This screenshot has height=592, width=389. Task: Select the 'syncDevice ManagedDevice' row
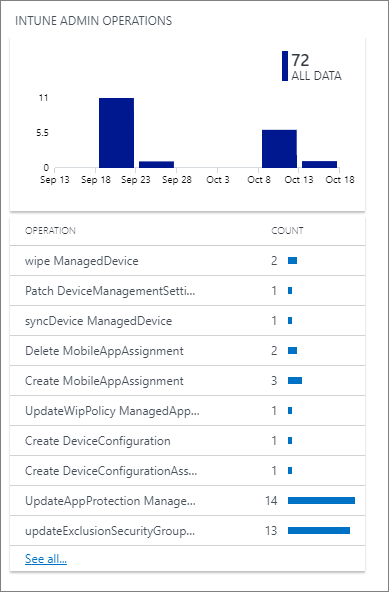(x=187, y=321)
